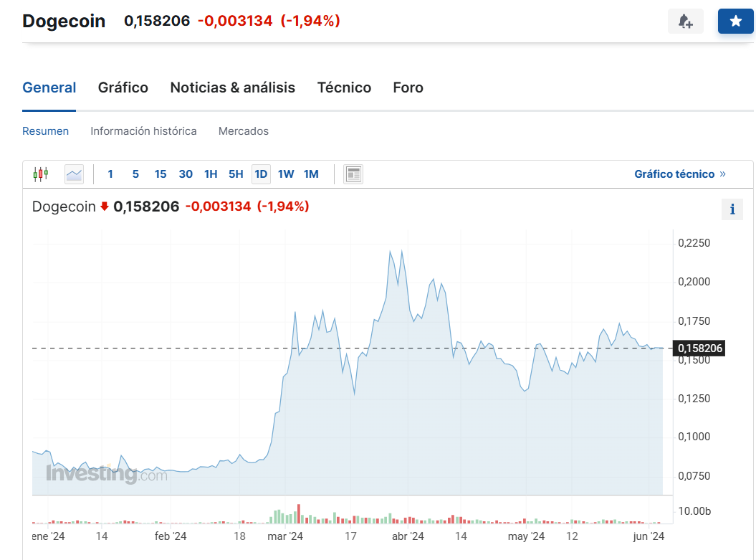The image size is (756, 560).
Task: Switch chart to area line view
Action: pyautogui.click(x=74, y=174)
